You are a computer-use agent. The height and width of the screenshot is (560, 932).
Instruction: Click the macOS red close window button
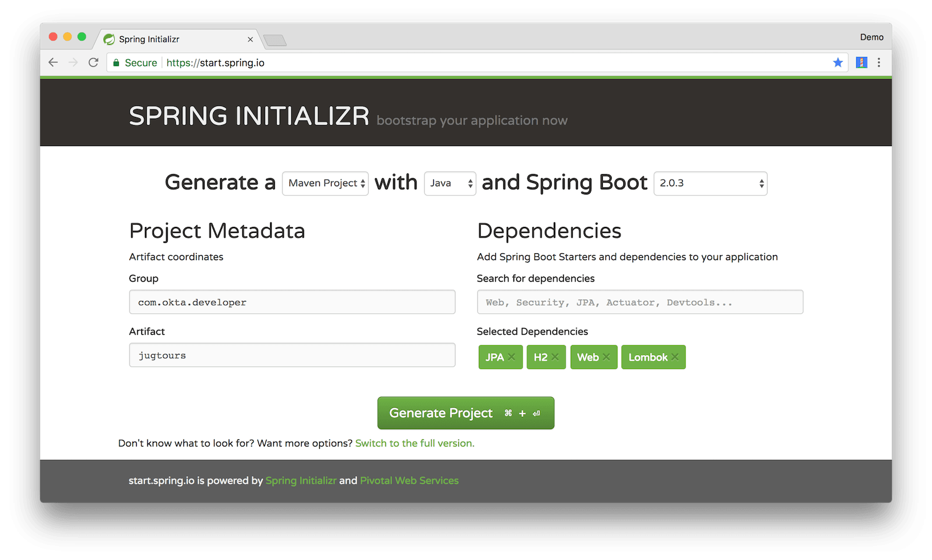(53, 37)
